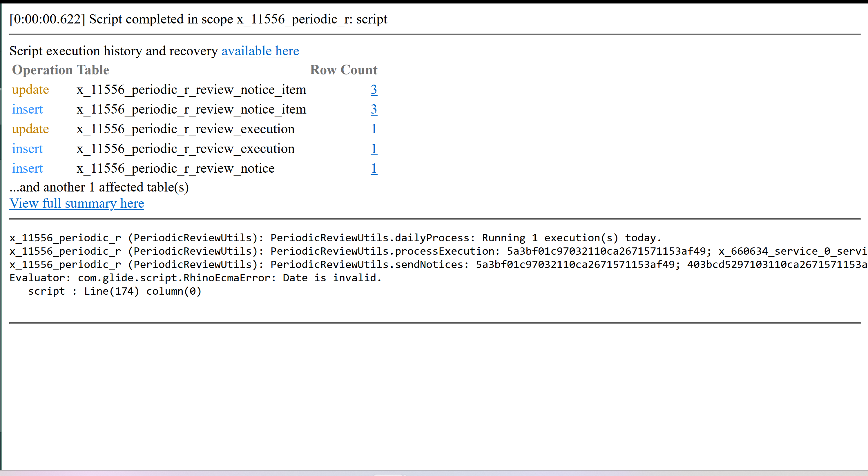Click the first 'update' operation label

[30, 90]
